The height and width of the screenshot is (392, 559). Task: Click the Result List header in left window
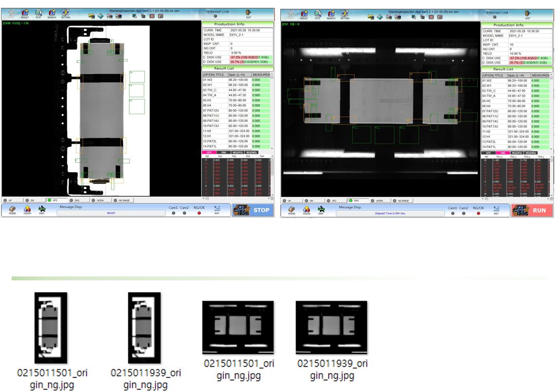(237, 68)
